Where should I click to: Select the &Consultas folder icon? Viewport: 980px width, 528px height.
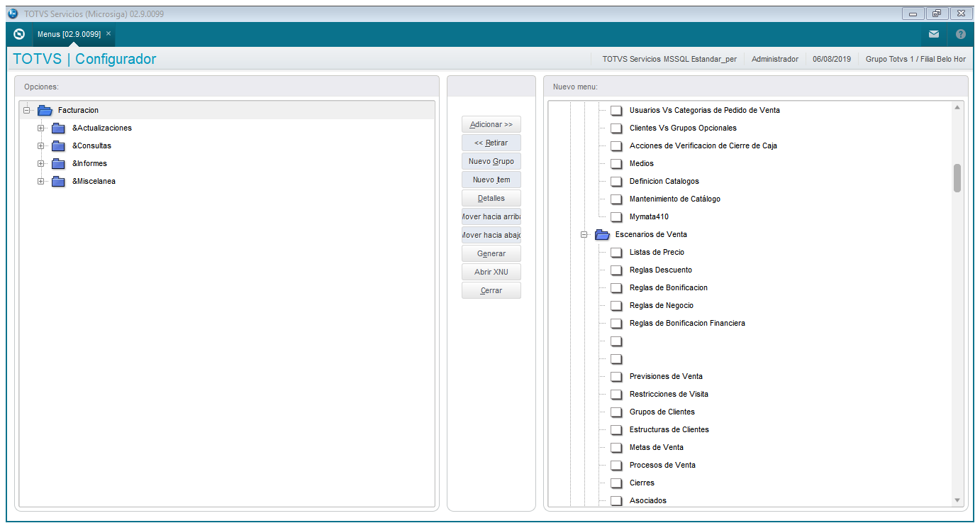click(58, 145)
